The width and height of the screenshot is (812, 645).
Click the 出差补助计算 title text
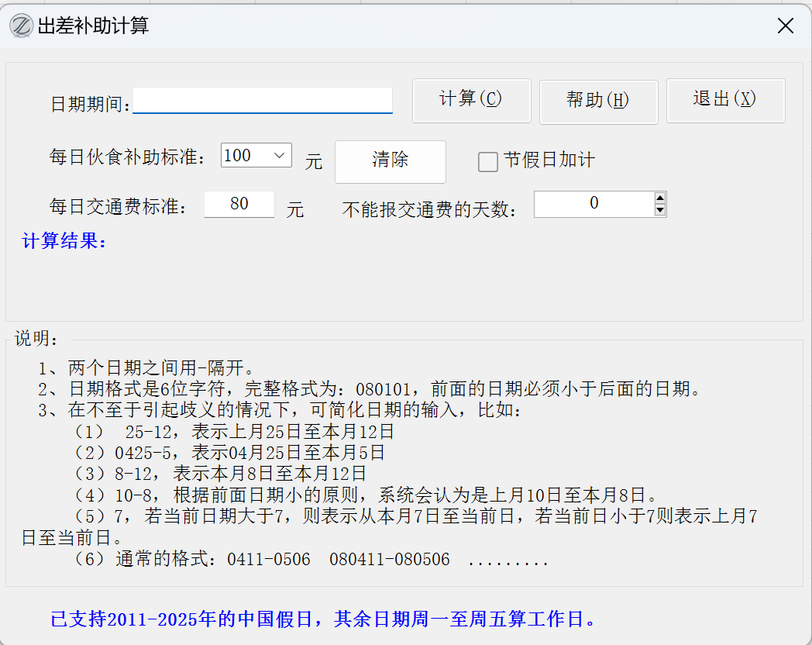click(93, 26)
